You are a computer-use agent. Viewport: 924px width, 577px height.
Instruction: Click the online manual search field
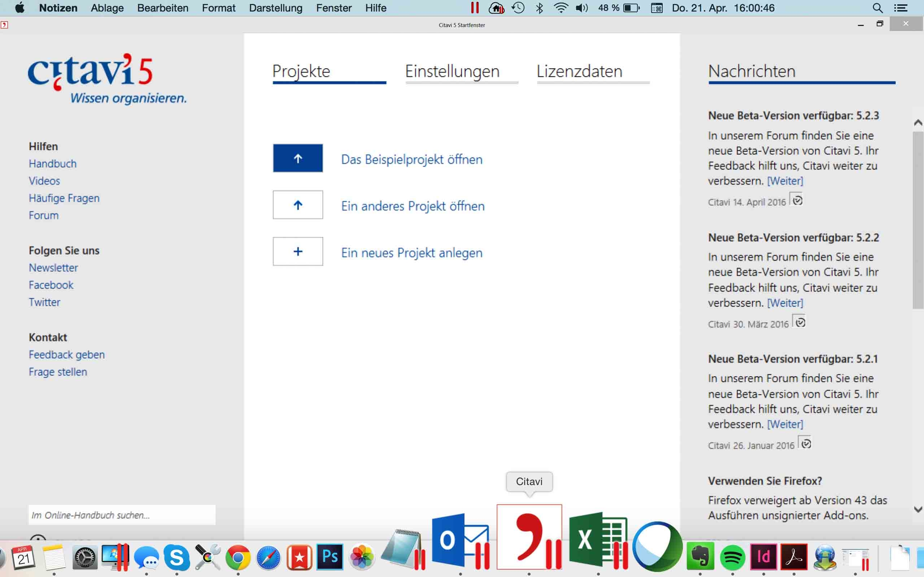(122, 515)
